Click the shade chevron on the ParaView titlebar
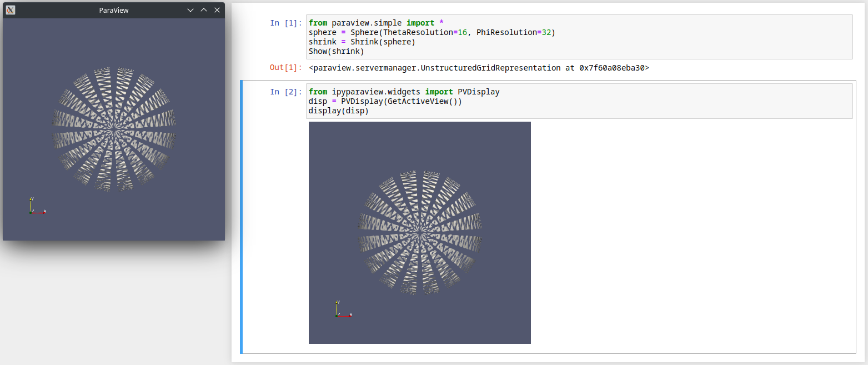The width and height of the screenshot is (868, 365). (x=190, y=10)
